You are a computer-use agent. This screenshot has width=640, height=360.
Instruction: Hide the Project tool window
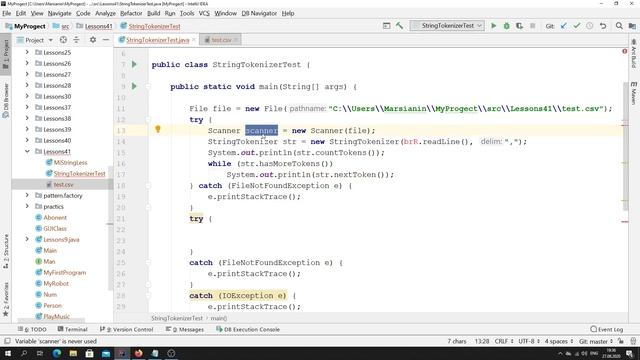click(106, 40)
